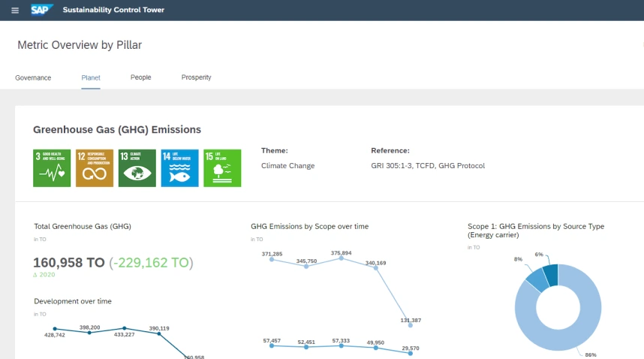Select the 52,451 data point
The height and width of the screenshot is (359, 644).
(306, 347)
